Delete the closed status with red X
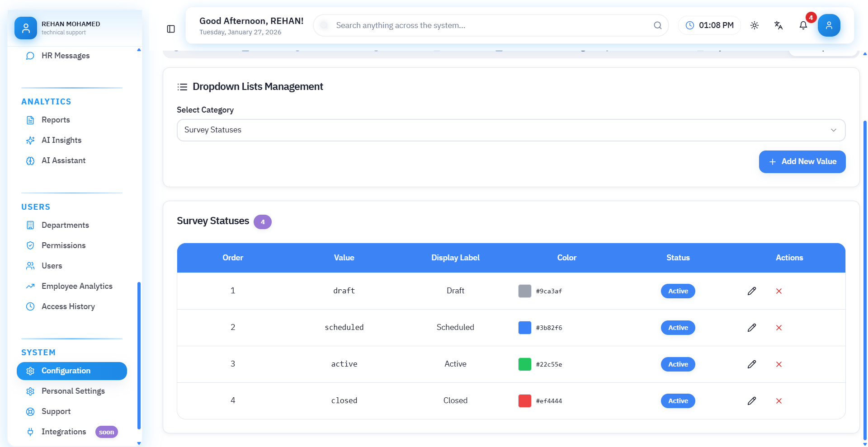The height and width of the screenshot is (447, 868). (778, 401)
